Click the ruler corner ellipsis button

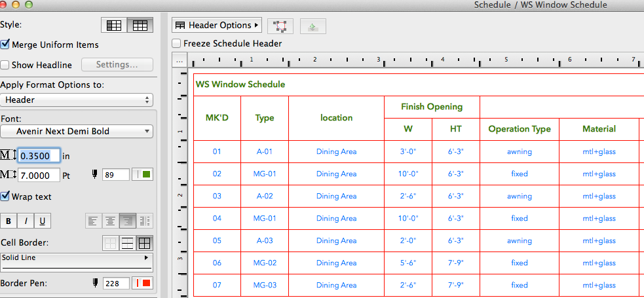(x=179, y=61)
